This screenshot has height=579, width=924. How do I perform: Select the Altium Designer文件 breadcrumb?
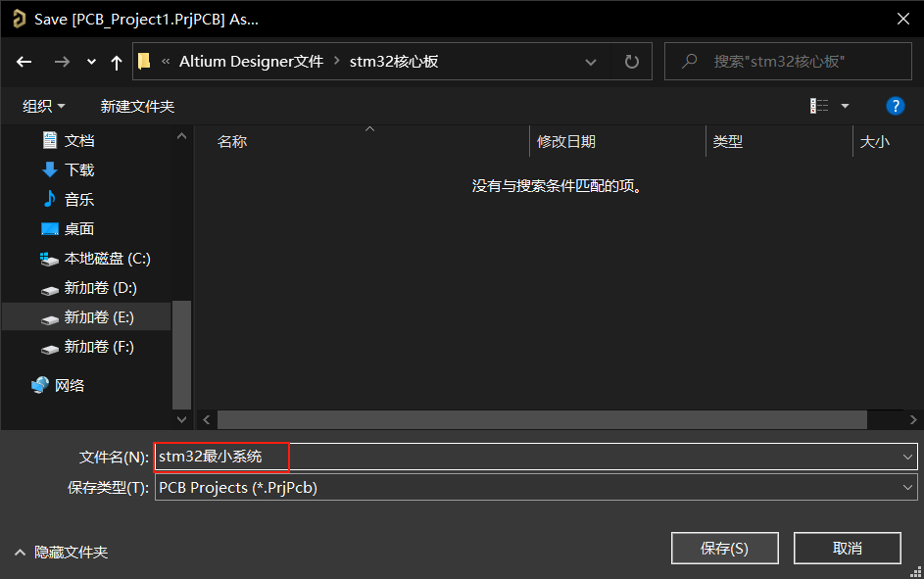point(251,62)
